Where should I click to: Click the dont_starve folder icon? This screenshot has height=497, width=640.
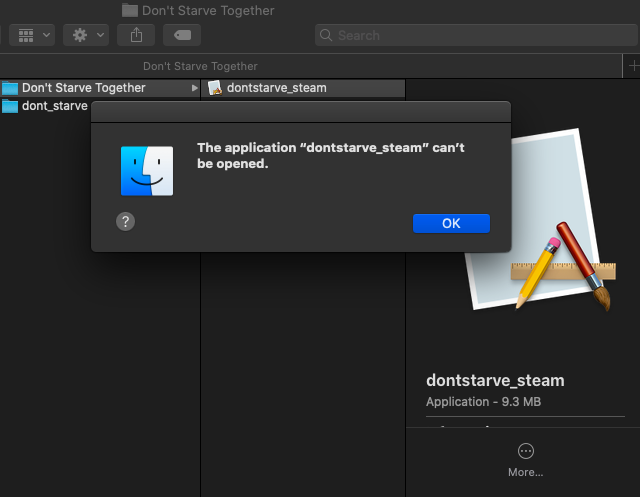point(10,106)
